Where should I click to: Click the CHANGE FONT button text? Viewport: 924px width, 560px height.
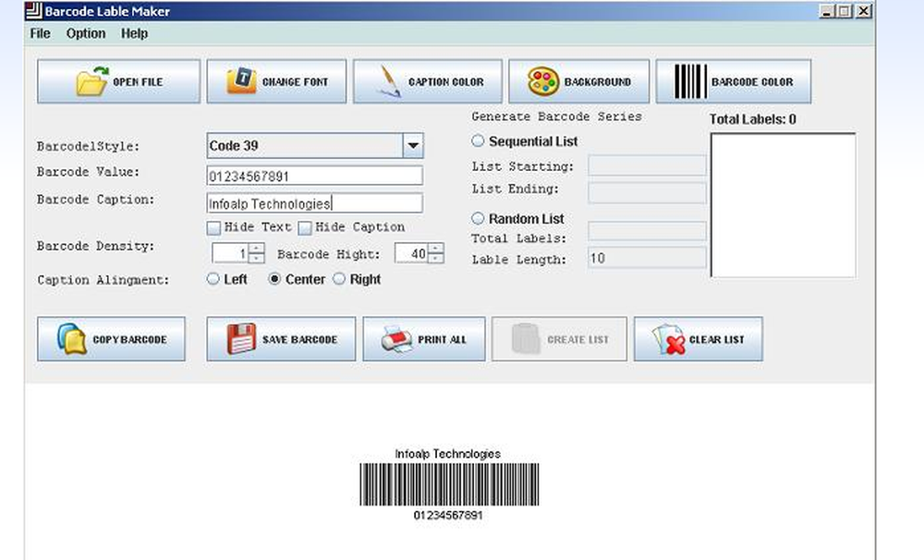point(296,82)
